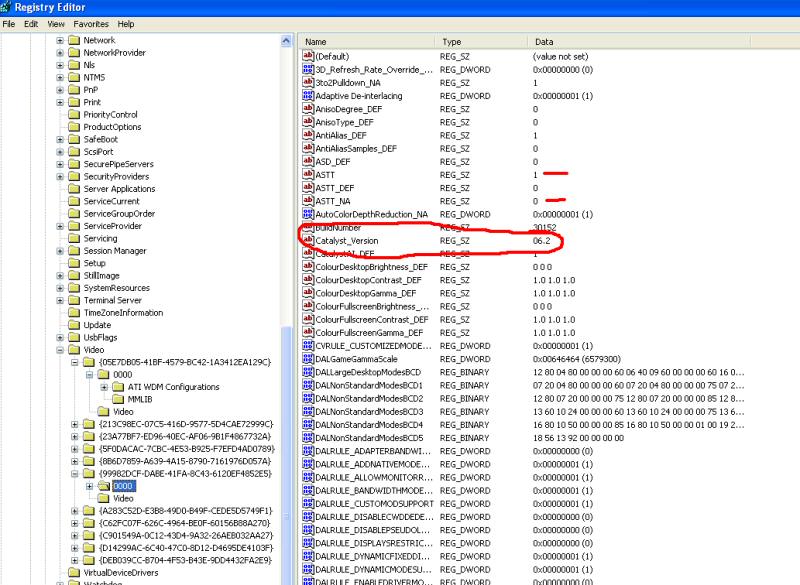
Task: Select the TimeZoneInformation key
Action: (x=123, y=313)
